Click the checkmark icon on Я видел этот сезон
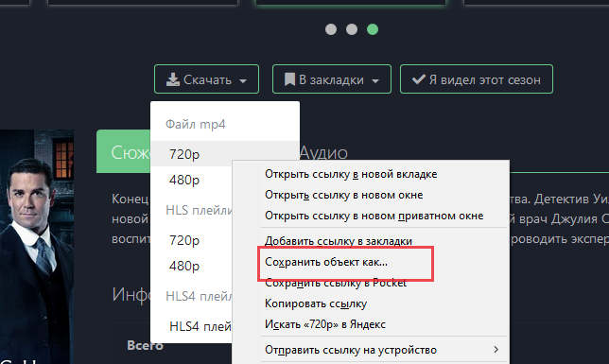 pyautogui.click(x=419, y=79)
